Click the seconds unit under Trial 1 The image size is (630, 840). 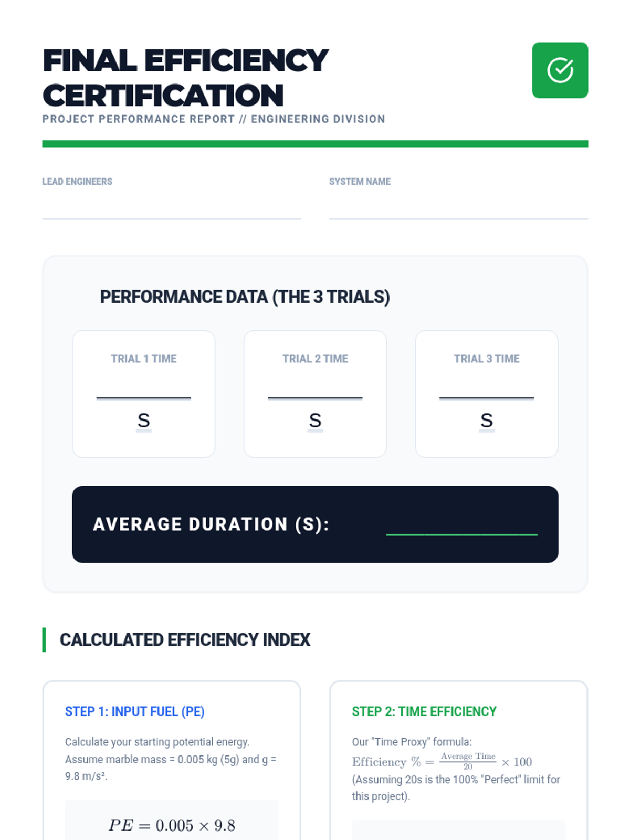(x=143, y=421)
